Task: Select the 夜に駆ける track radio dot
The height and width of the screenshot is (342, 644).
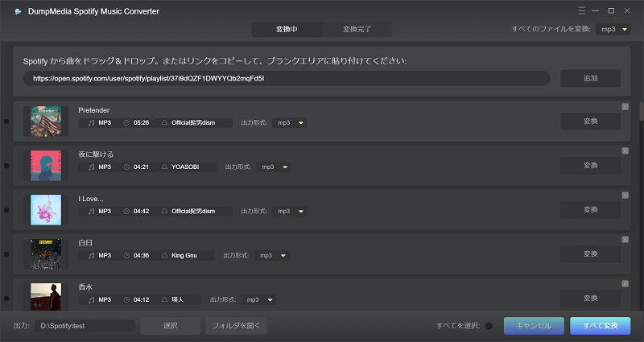Action: [6, 166]
